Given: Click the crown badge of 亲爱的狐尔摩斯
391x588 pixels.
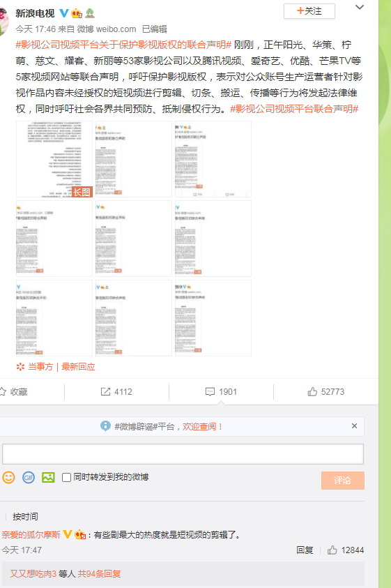Looking at the screenshot, I should (80, 535).
